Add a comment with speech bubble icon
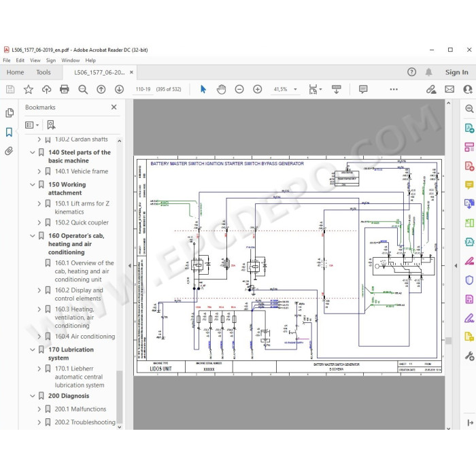Viewport: 476px width, 476px height. (x=363, y=89)
